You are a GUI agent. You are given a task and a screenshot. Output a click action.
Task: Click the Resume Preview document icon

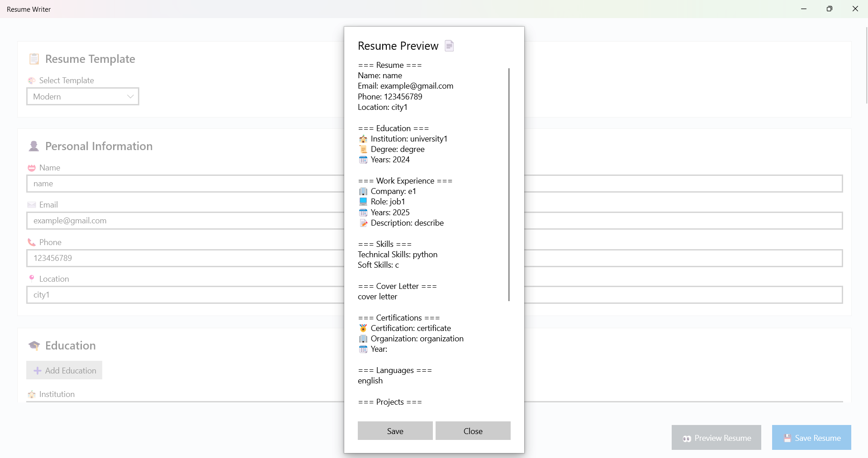point(449,46)
